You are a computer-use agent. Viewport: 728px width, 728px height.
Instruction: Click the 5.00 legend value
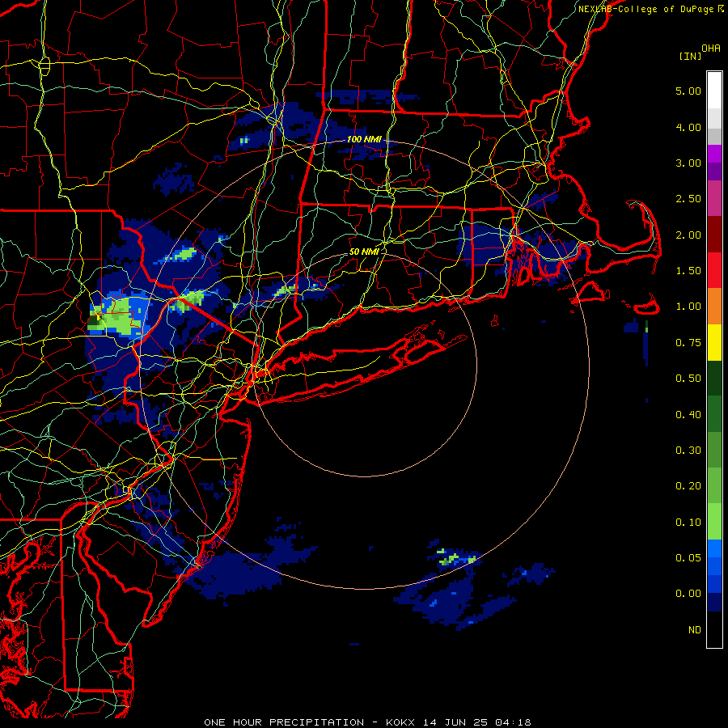point(688,91)
